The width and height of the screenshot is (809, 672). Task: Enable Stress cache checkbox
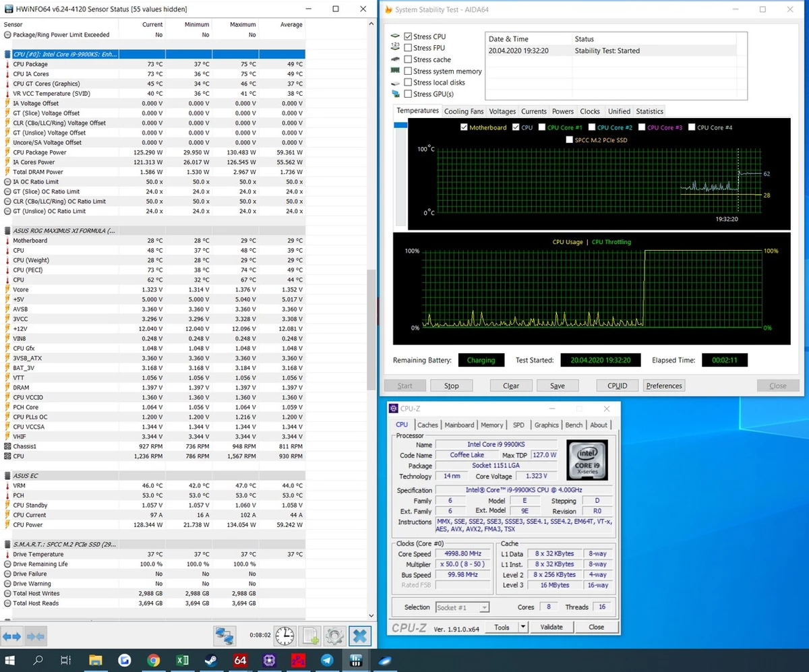[408, 59]
